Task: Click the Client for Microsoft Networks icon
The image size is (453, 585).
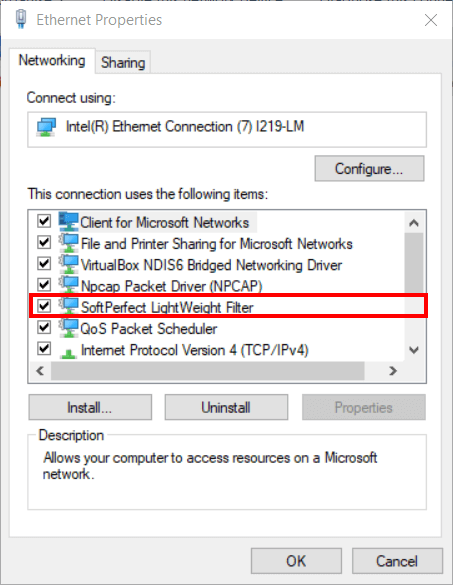Action: pyautogui.click(x=69, y=222)
